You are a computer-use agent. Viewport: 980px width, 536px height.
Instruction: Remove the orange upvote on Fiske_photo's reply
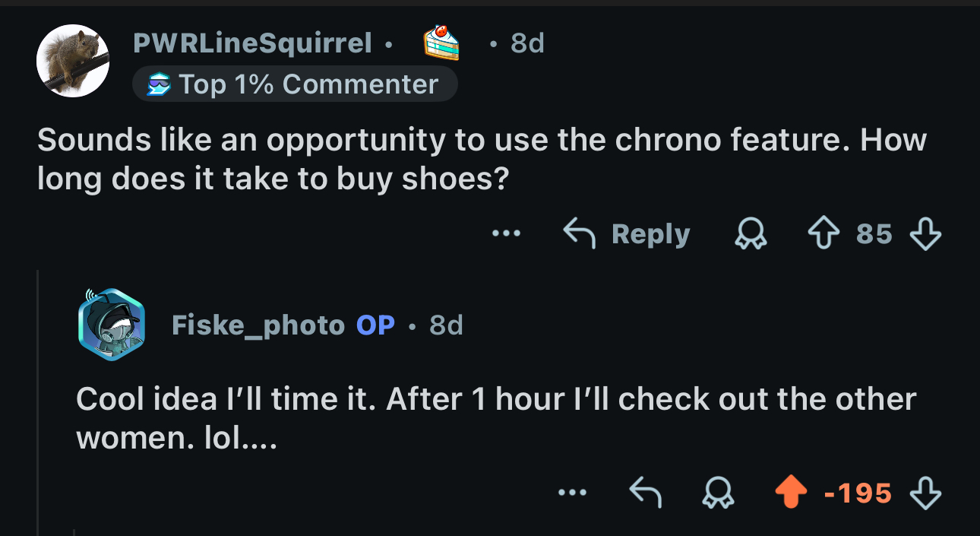tap(789, 493)
